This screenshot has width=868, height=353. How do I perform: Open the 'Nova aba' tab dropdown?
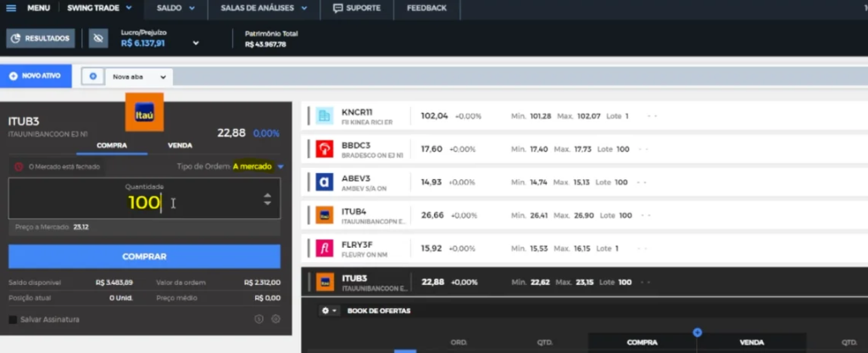pyautogui.click(x=163, y=76)
